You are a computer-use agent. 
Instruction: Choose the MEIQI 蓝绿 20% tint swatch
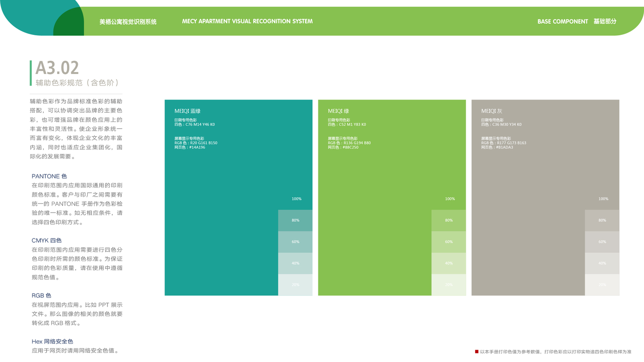(x=295, y=285)
